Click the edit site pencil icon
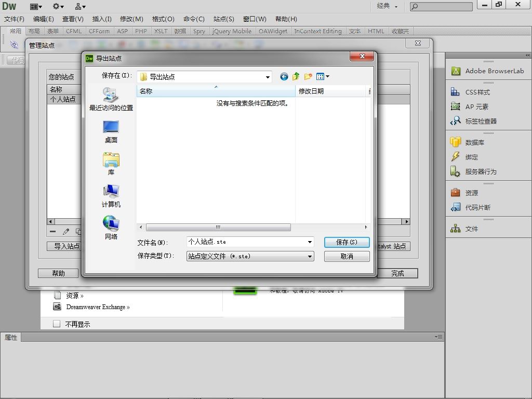The image size is (532, 399). (x=66, y=231)
